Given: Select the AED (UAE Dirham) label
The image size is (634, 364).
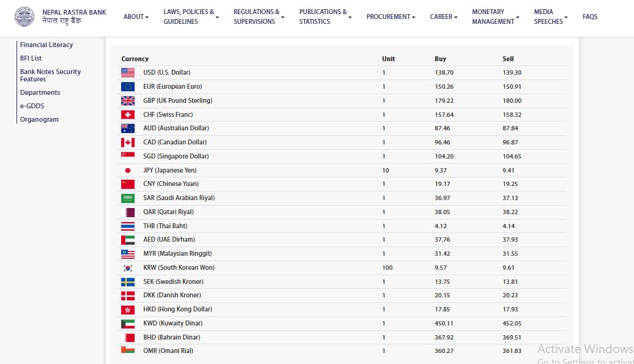Looking at the screenshot, I should (x=169, y=240).
